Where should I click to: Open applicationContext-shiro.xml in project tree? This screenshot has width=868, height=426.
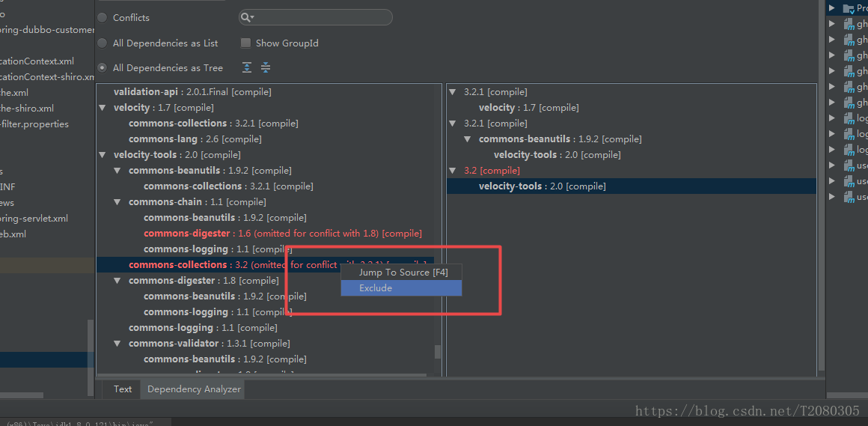pos(47,77)
